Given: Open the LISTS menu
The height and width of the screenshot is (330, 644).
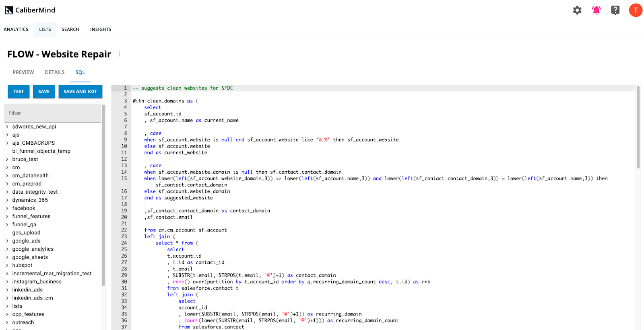Looking at the screenshot, I should [45, 29].
